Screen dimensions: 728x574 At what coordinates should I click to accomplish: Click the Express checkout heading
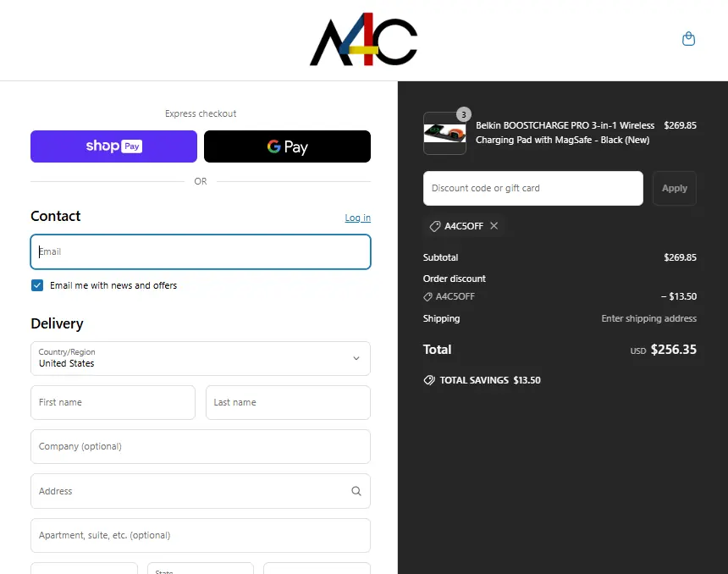201,113
